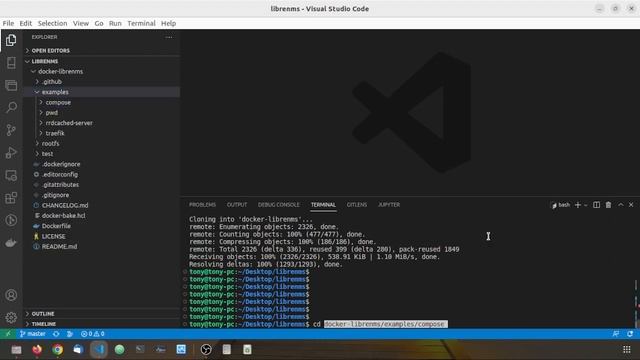The height and width of the screenshot is (360, 640).
Task: Switch to the Debug Console tab
Action: tap(278, 205)
